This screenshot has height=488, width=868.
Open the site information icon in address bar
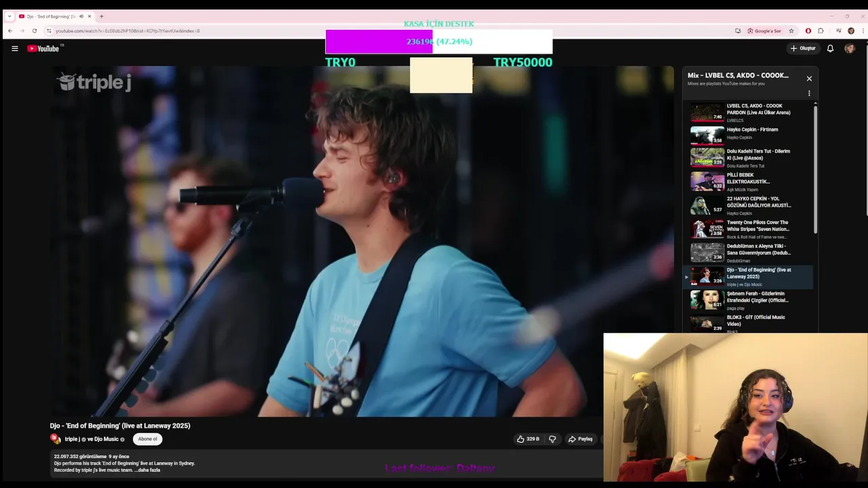(49, 30)
